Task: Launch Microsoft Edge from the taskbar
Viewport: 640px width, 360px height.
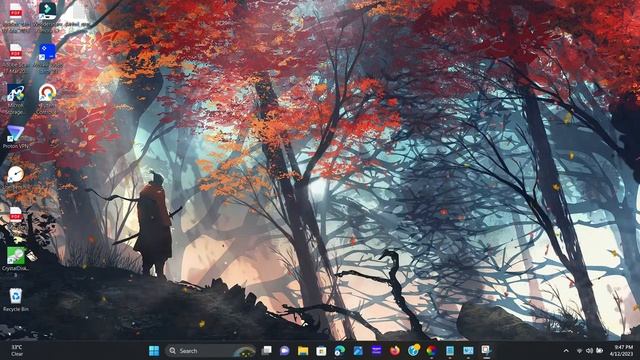Action: click(x=340, y=351)
